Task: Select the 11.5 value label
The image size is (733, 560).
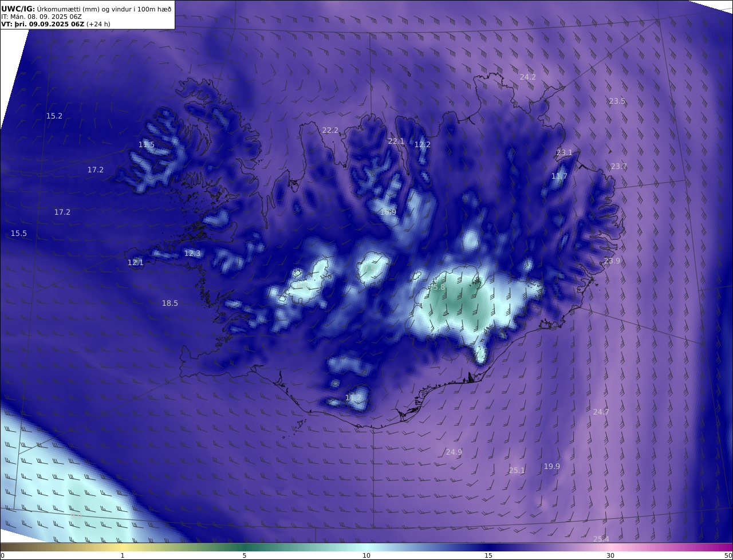Action: coord(147,144)
